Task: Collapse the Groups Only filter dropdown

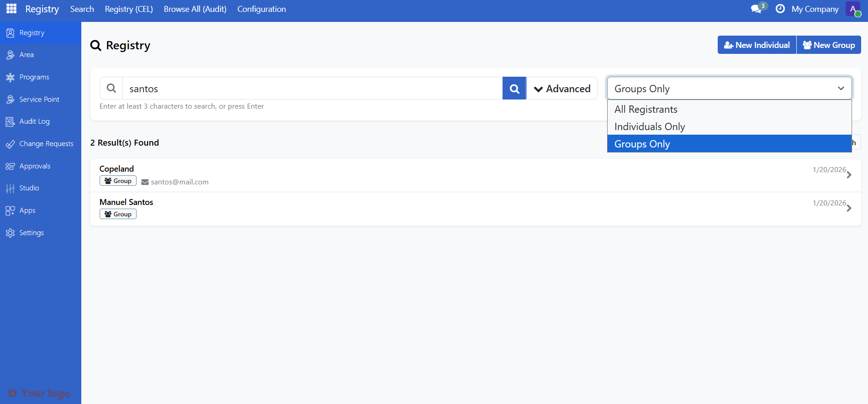Action: (729, 89)
